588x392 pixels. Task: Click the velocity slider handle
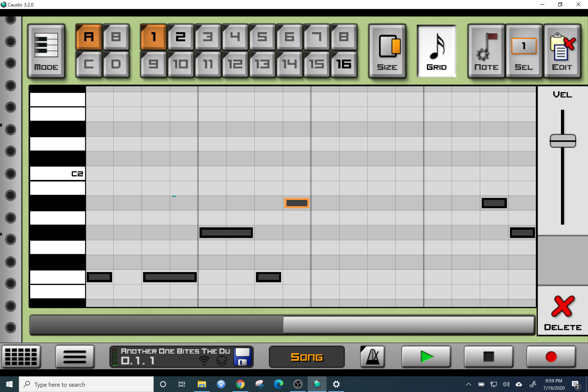click(563, 141)
